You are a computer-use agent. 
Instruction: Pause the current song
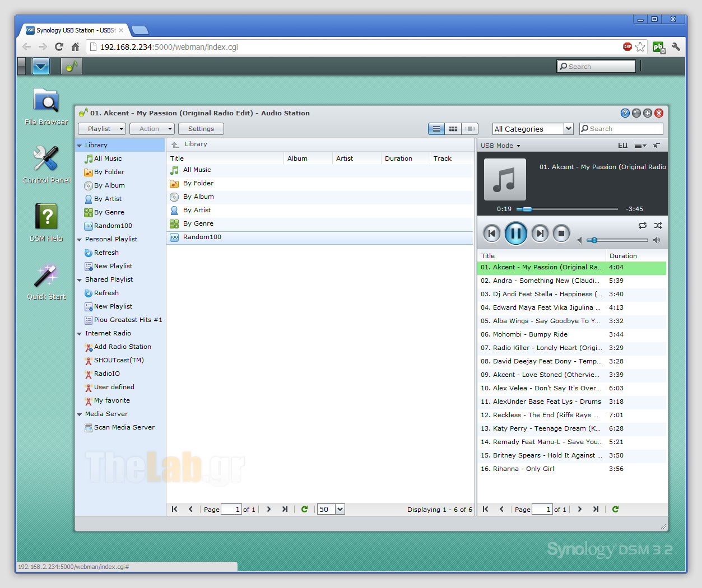click(x=516, y=234)
